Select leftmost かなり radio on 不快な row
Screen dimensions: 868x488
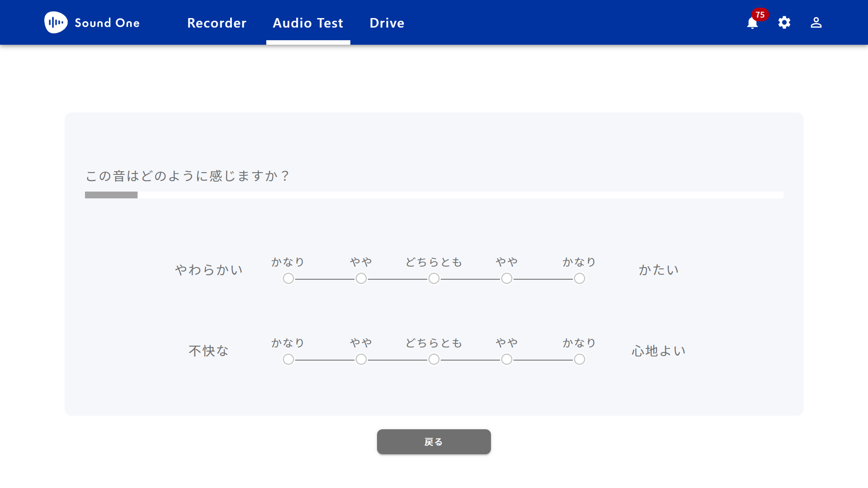[x=288, y=360]
